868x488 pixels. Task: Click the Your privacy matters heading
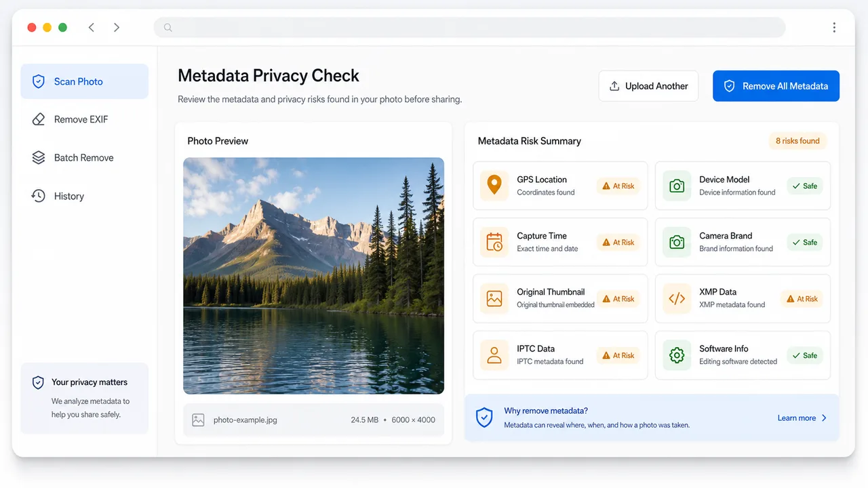pos(90,382)
